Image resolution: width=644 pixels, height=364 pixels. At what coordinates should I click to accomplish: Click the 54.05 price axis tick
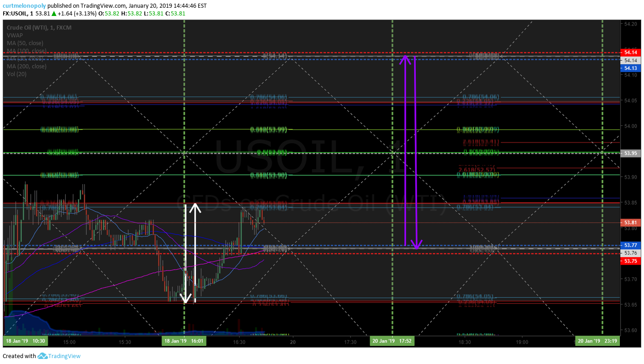click(631, 101)
